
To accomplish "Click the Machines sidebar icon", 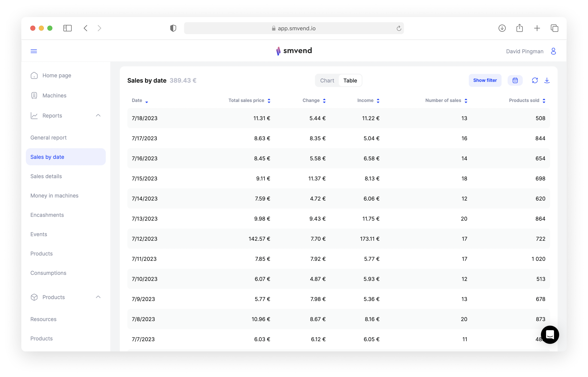I will 34,95.
